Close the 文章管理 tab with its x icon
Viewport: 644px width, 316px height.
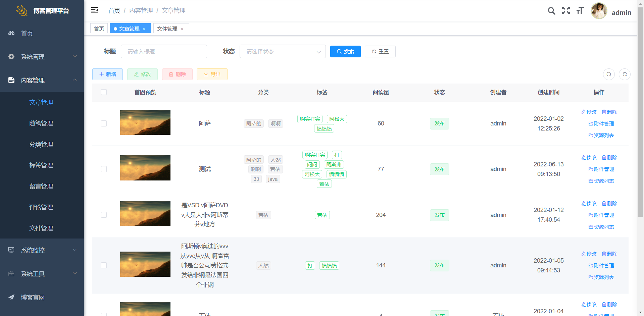pos(144,29)
